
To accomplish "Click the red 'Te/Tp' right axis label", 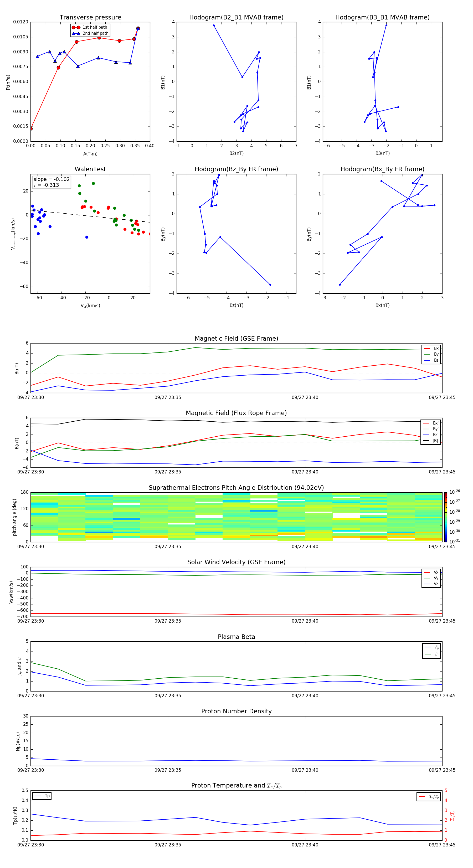I will [453, 816].
